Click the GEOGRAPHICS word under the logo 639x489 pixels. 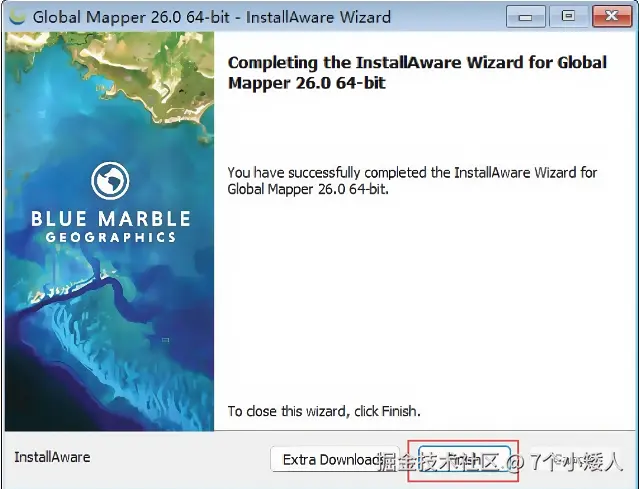coord(110,237)
